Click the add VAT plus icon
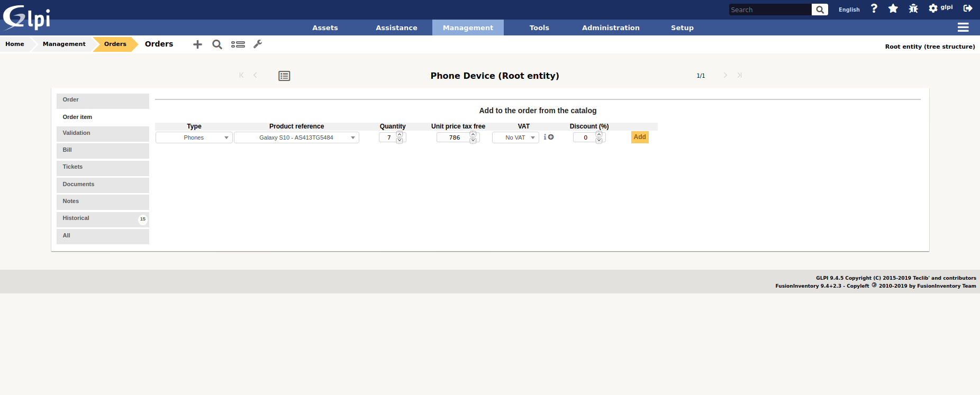The image size is (980, 395). 551,137
